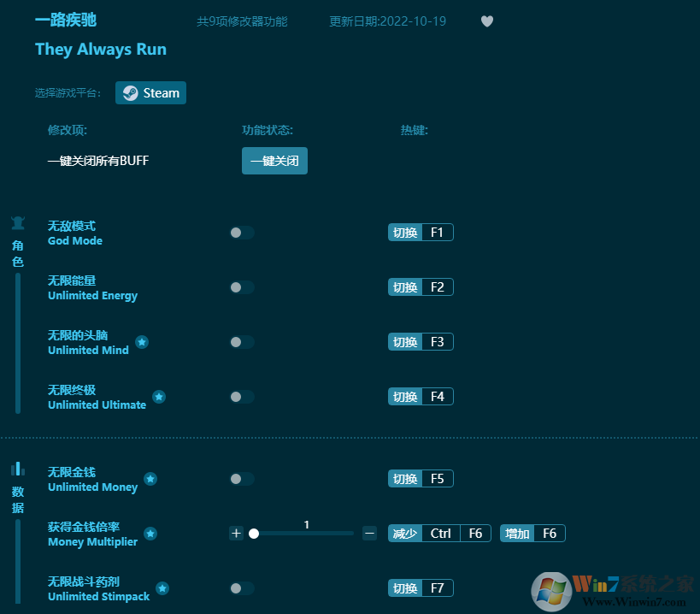Click the 一路疾驰 game title
Screen dimensions: 700x614
(x=66, y=20)
